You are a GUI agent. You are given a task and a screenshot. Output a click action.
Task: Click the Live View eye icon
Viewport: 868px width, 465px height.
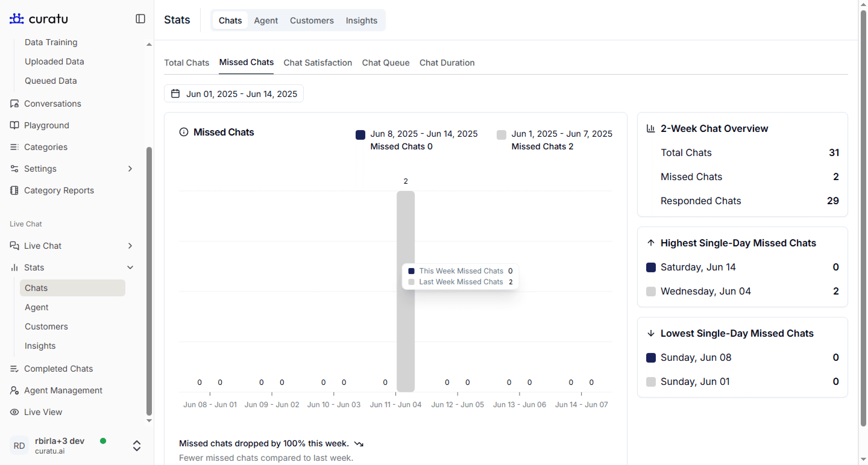[14, 412]
